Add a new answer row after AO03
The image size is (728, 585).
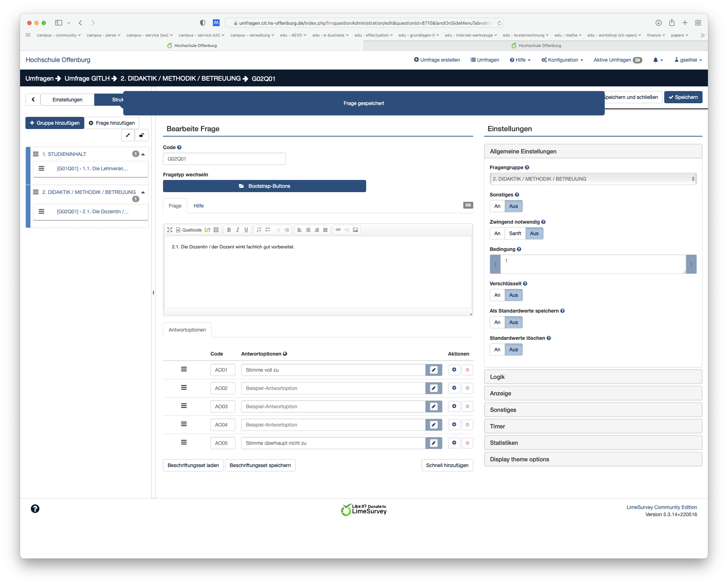(454, 406)
